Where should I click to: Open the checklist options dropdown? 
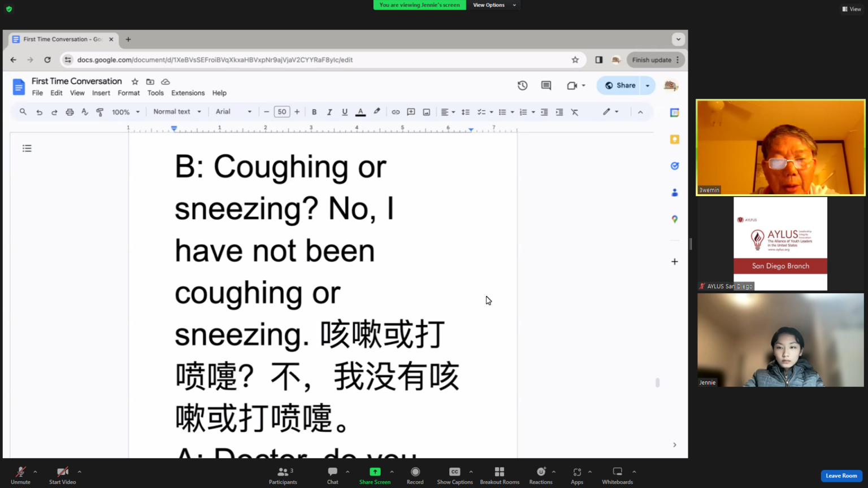pyautogui.click(x=485, y=112)
